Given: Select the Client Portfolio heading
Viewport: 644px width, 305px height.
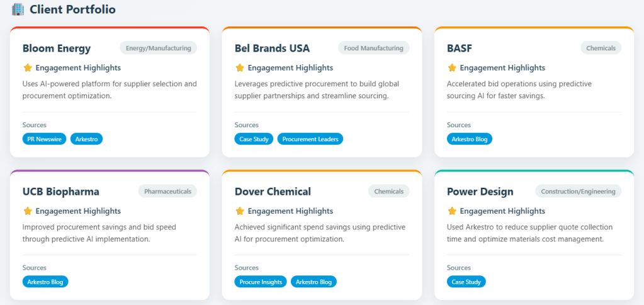Looking at the screenshot, I should click(72, 9).
